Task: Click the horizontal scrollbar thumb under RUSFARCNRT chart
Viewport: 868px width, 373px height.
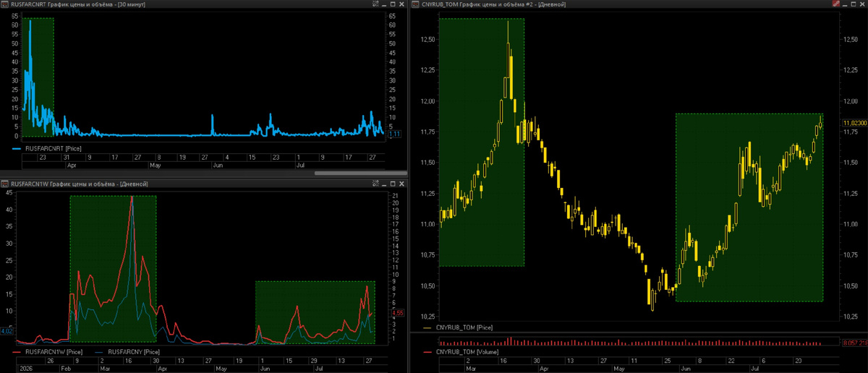Action: [x=360, y=173]
